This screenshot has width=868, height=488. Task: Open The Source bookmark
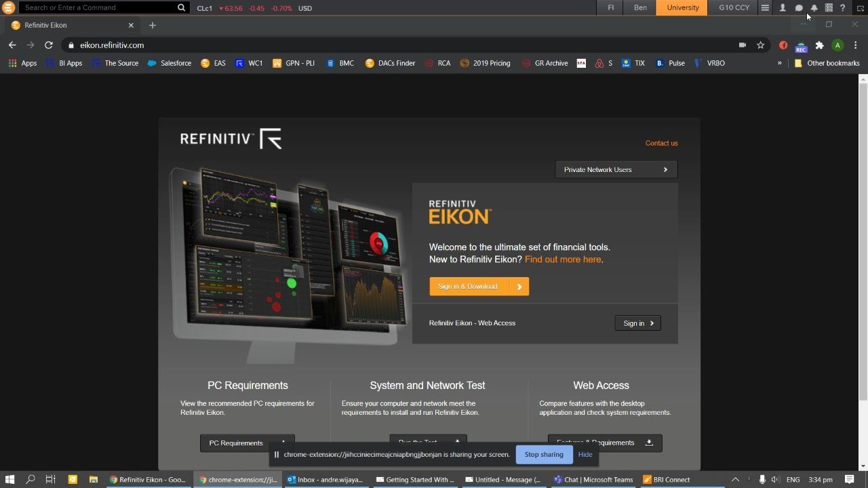pyautogui.click(x=115, y=63)
